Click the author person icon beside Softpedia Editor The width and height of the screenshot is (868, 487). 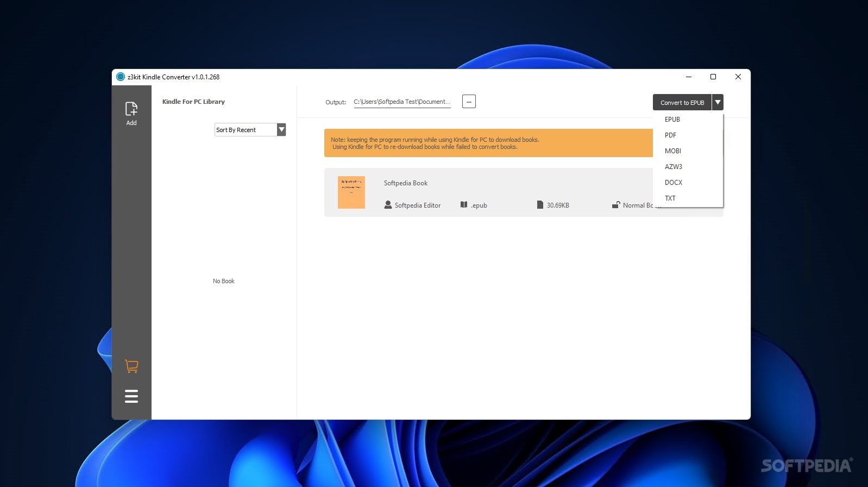point(388,205)
